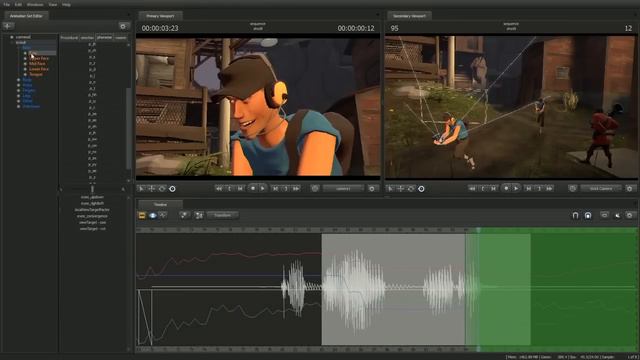This screenshot has width=640, height=360.
Task: Select Secondary Viewport tab
Action: tap(409, 16)
